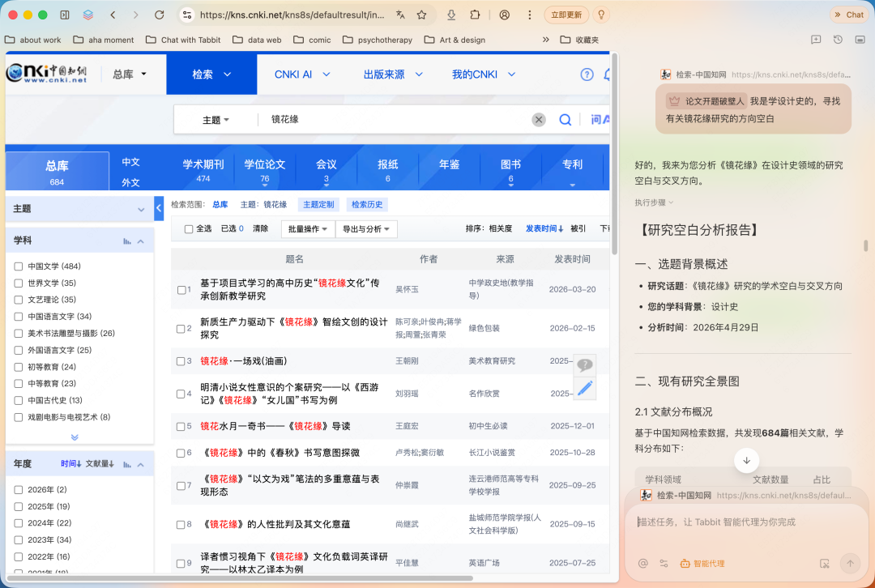
Task: Jump to latest with down arrow button
Action: coord(746,460)
